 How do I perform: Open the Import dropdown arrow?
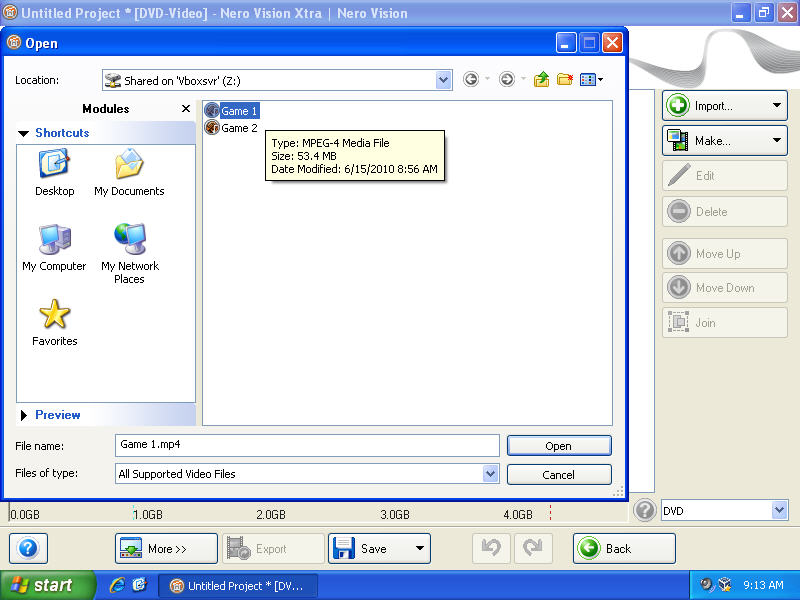click(777, 106)
